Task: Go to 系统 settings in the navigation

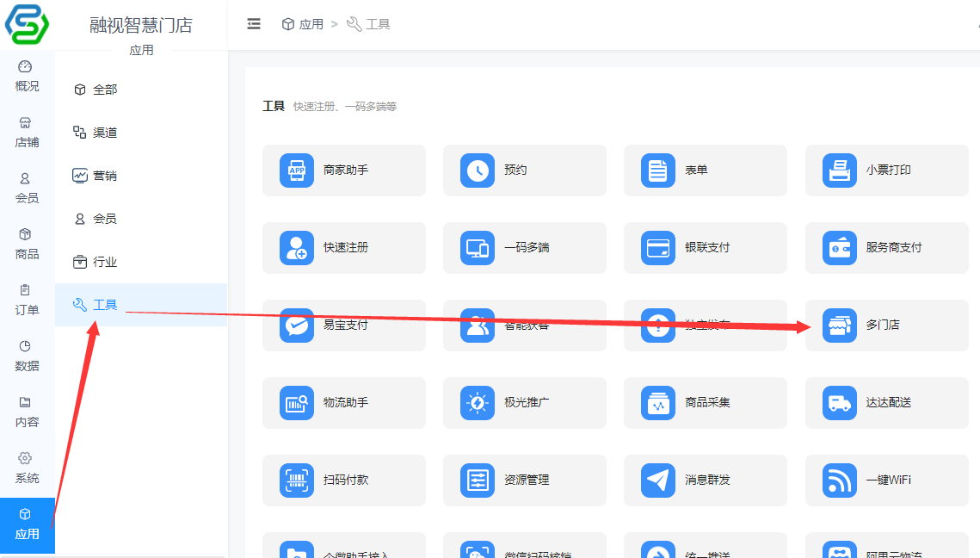Action: click(x=27, y=468)
